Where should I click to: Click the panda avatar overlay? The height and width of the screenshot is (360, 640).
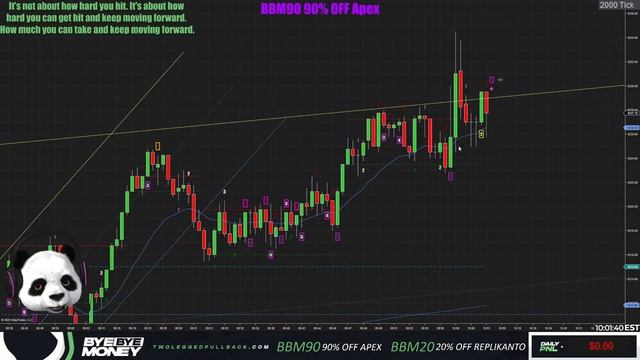coord(49,281)
